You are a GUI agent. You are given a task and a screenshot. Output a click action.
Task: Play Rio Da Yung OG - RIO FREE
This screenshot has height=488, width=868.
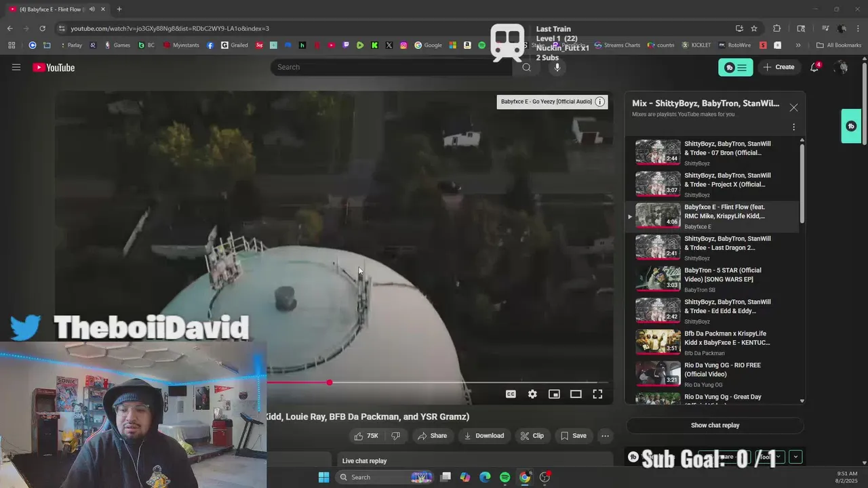point(712,374)
